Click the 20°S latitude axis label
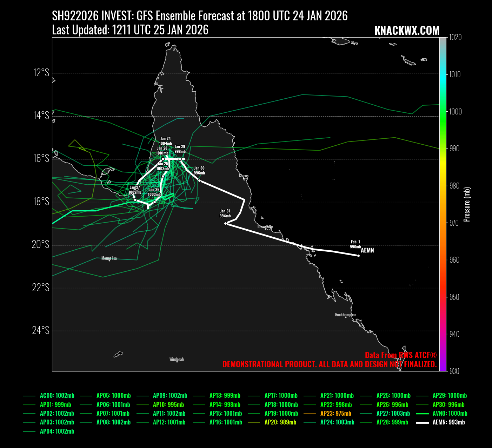Viewport: 492px width, 448px height. pyautogui.click(x=41, y=245)
